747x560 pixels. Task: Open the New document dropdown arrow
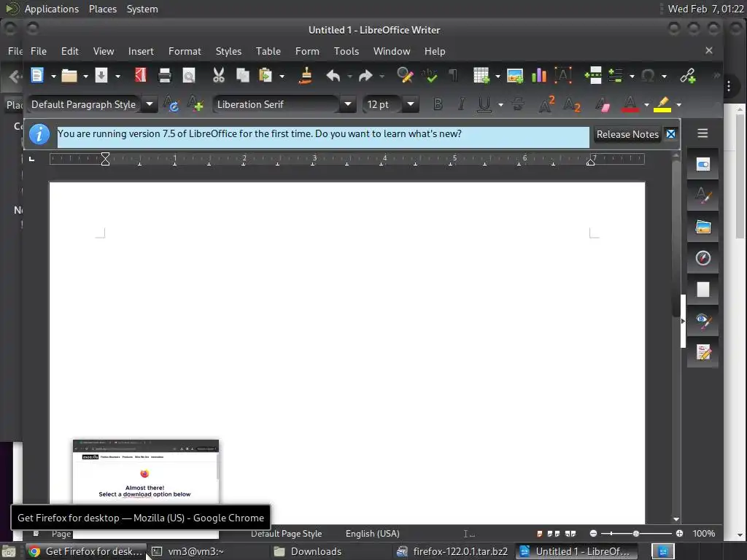pyautogui.click(x=53, y=76)
